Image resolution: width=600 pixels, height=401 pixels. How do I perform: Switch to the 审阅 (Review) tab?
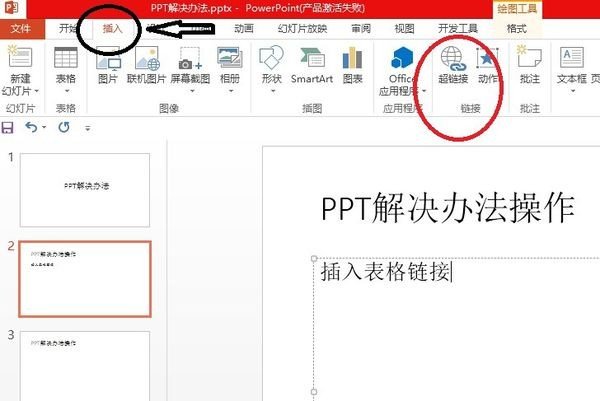[361, 29]
